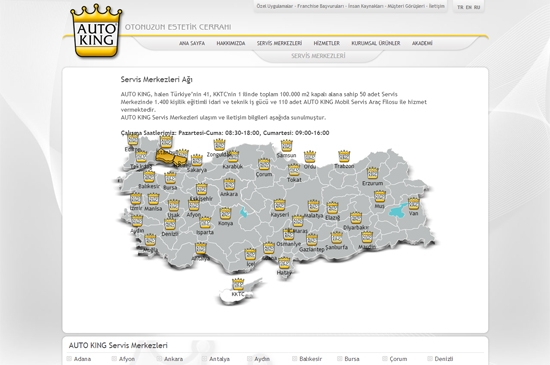Open the Antalya crown marker
This screenshot has width=550, height=365.
pos(201,248)
